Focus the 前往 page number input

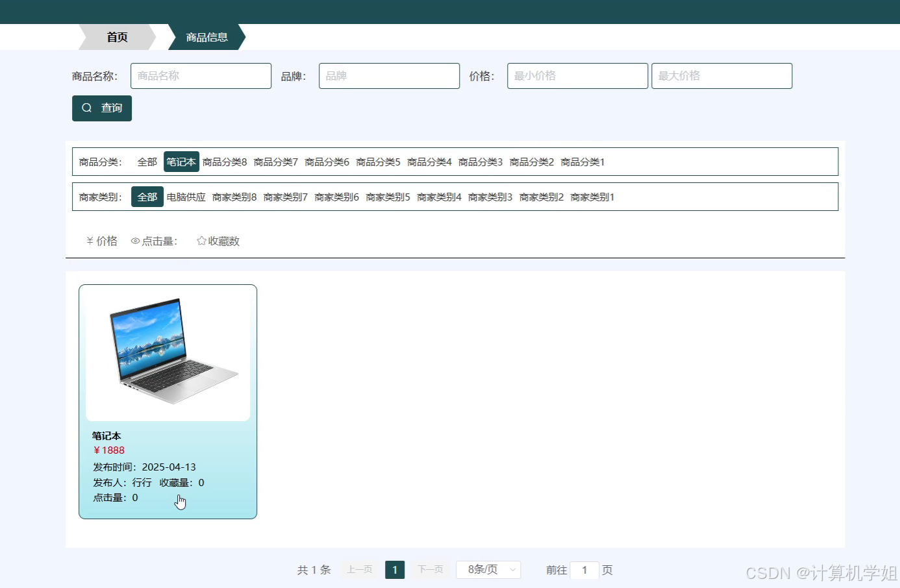click(x=584, y=570)
